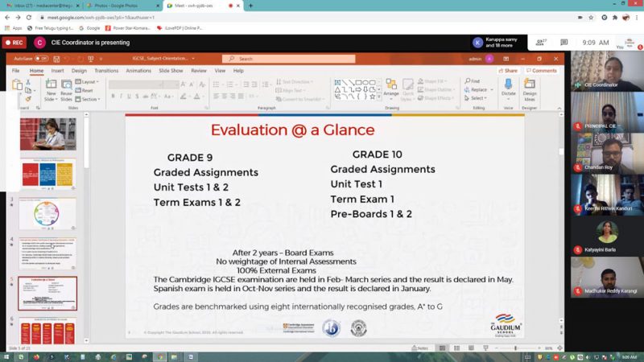Select the star shape in shapes gallery

click(x=372, y=97)
